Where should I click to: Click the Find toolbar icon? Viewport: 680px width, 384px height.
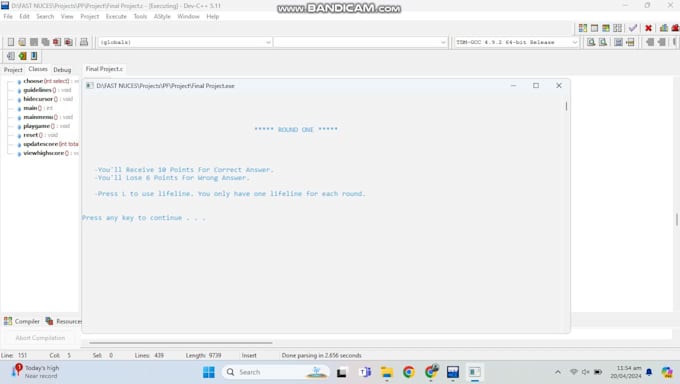591,42
